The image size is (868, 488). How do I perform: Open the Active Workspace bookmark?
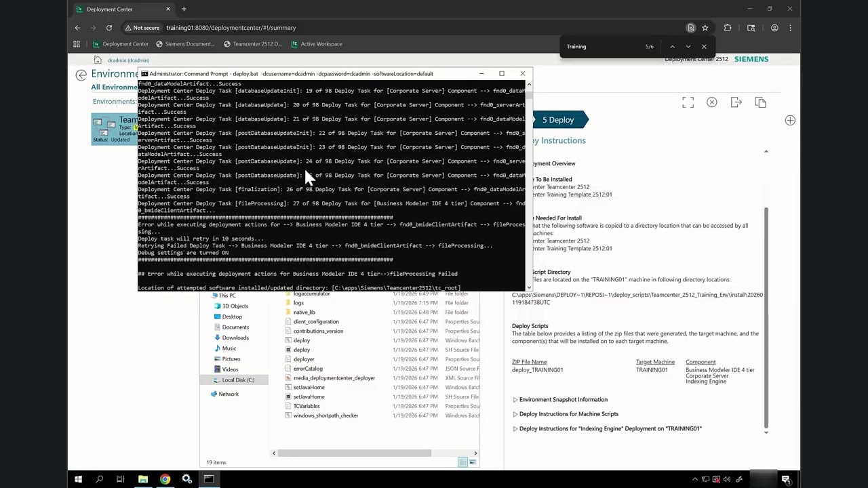point(317,44)
